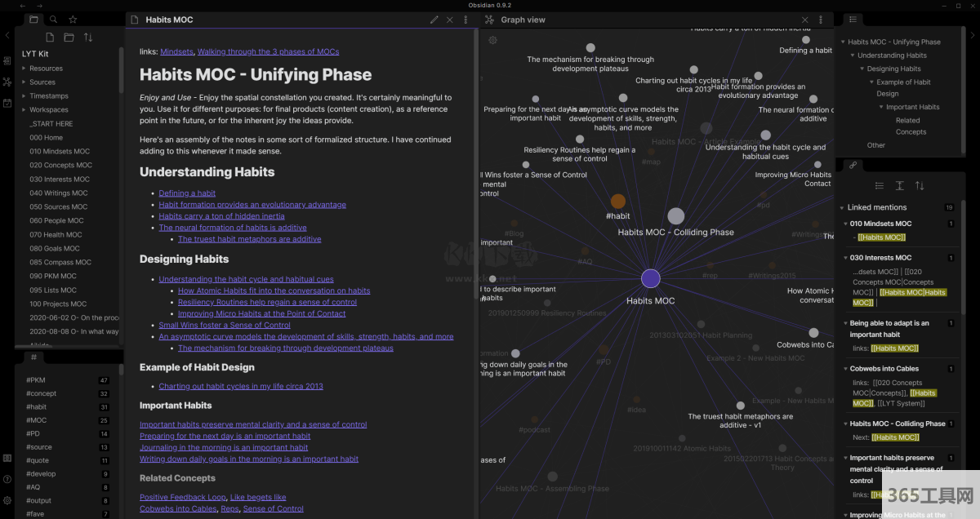Follow the Defining a habit link
The width and height of the screenshot is (980, 519).
tap(187, 193)
